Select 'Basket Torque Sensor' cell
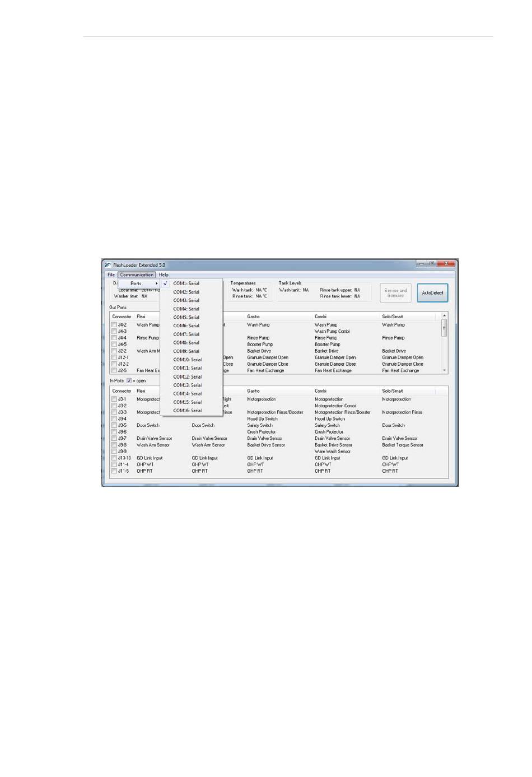The width and height of the screenshot is (532, 777). pyautogui.click(x=403, y=445)
